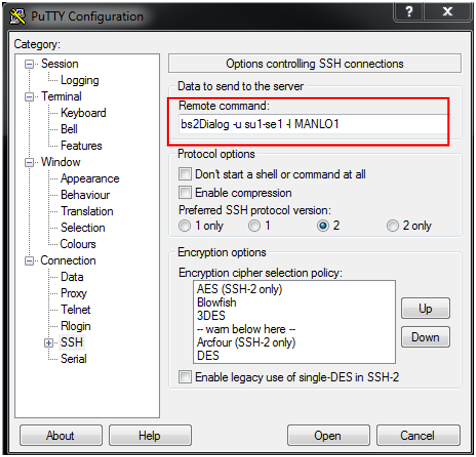The width and height of the screenshot is (476, 457).
Task: Click the Down button for cipher order
Action: coord(425,337)
